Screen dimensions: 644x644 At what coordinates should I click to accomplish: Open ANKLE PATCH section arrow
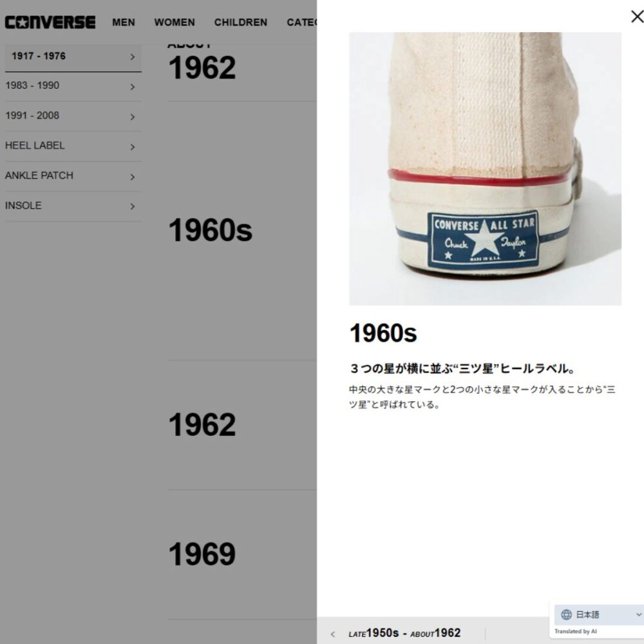pos(132,176)
